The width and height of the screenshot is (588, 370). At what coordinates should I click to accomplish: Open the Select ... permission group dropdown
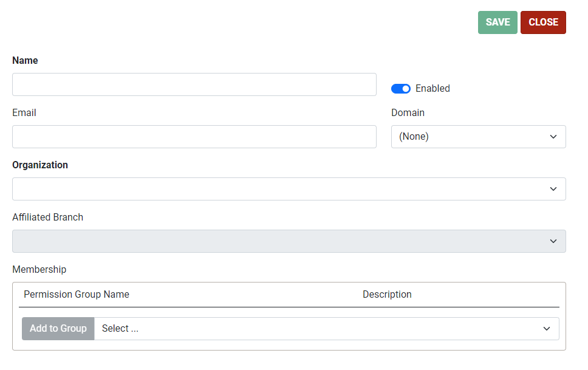(326, 329)
